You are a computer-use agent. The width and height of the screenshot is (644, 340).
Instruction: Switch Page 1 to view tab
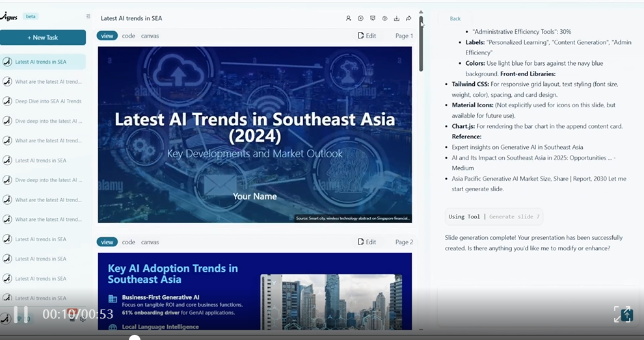click(107, 36)
